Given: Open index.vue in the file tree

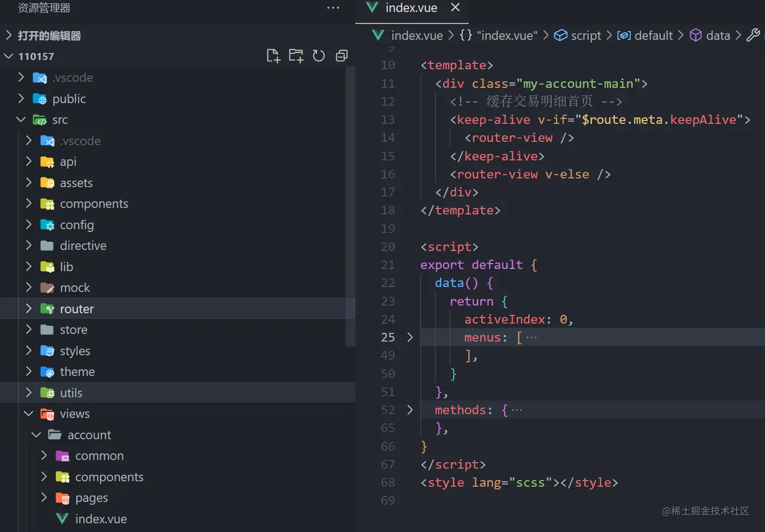Looking at the screenshot, I should (101, 519).
